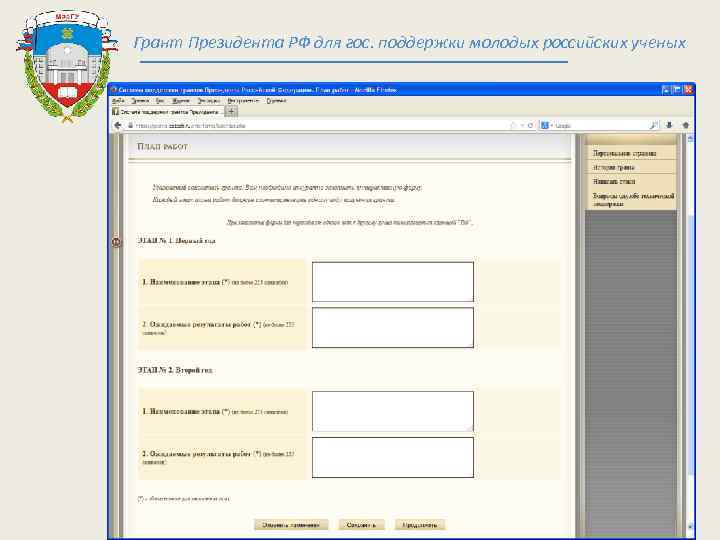This screenshot has width=720, height=540.
Task: Click the Продолжить button
Action: click(x=420, y=525)
